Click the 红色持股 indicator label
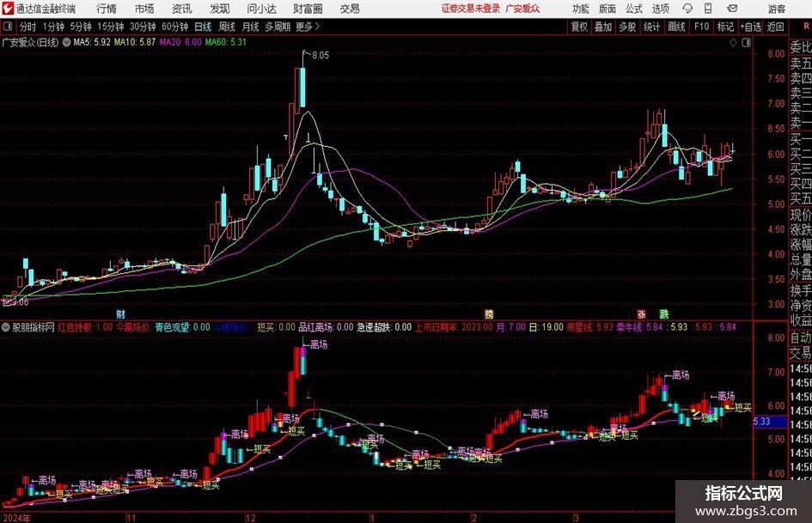The image size is (812, 523). pos(75,327)
